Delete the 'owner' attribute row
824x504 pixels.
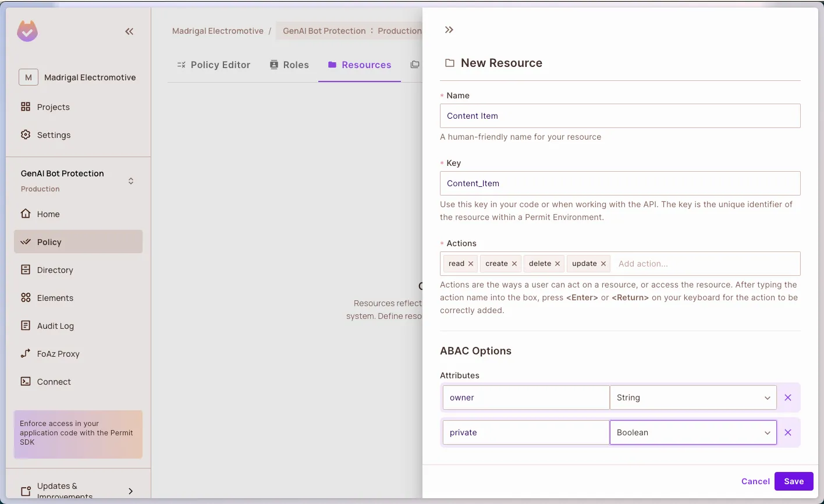(x=788, y=397)
